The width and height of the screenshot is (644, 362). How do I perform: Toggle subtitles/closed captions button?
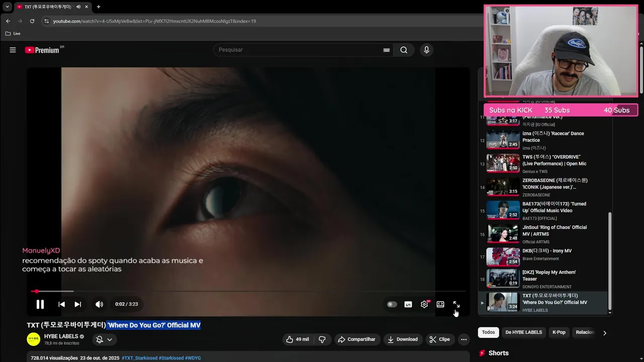tap(408, 304)
